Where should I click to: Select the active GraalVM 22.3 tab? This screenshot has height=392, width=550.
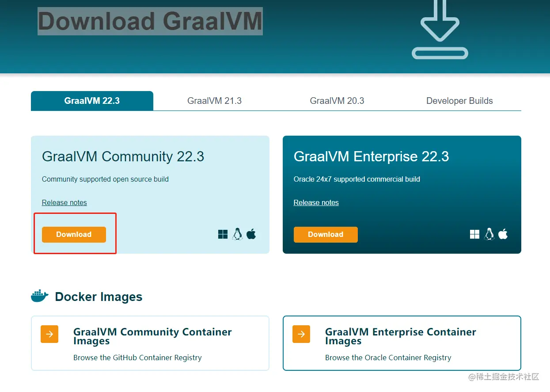click(92, 100)
